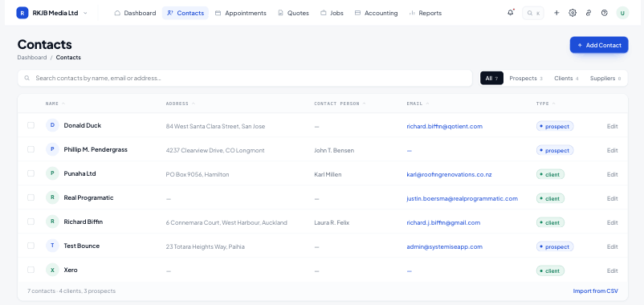
Task: Edit the Richard Biffin contact
Action: (612, 222)
